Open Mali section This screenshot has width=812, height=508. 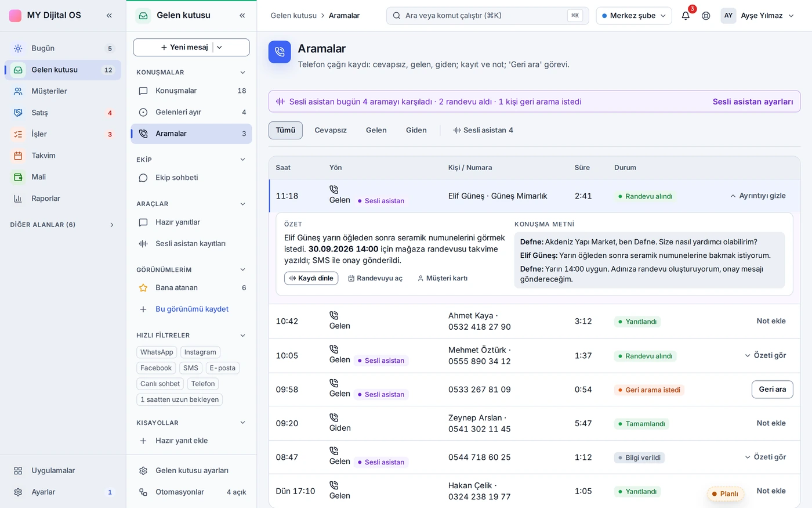(x=63, y=177)
